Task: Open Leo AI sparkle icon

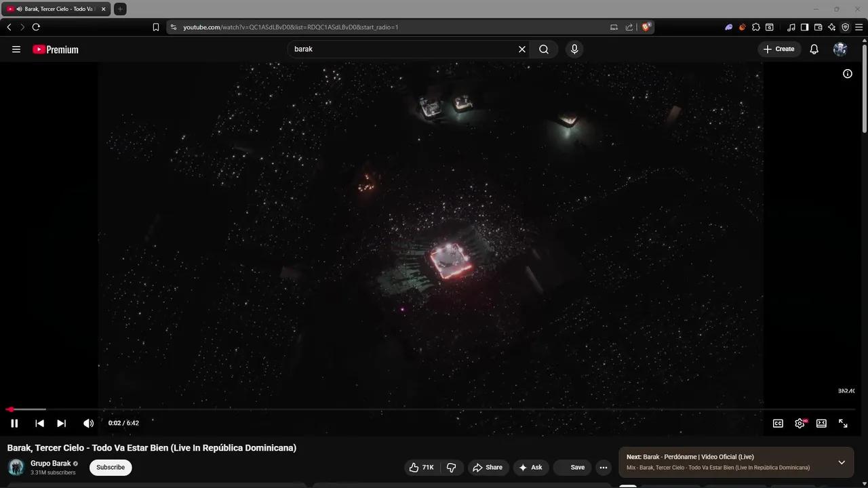Action: click(x=832, y=27)
